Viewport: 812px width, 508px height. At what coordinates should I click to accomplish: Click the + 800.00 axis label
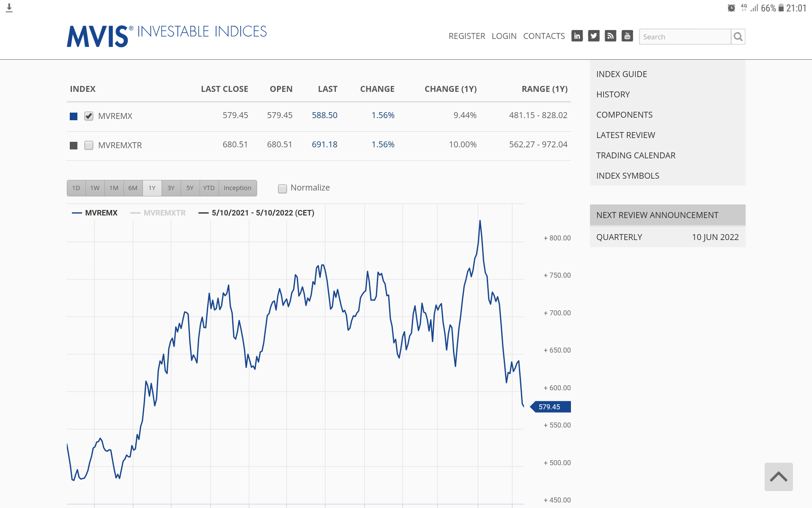click(557, 238)
